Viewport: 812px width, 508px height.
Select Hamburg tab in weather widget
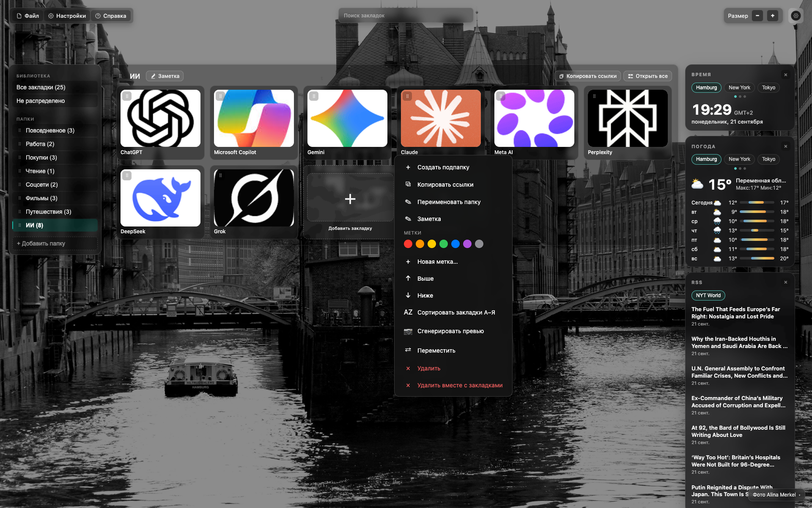[706, 159]
